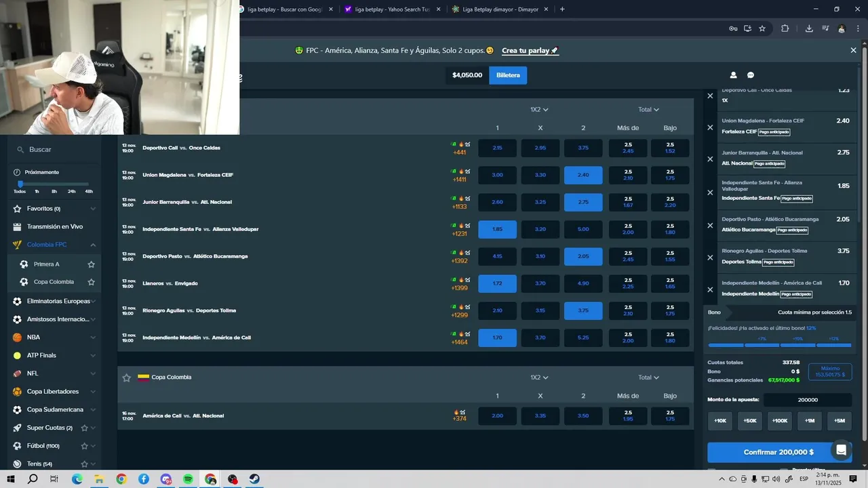The height and width of the screenshot is (488, 868).
Task: Favorite the Copa Colombia section header star
Action: [x=126, y=378]
